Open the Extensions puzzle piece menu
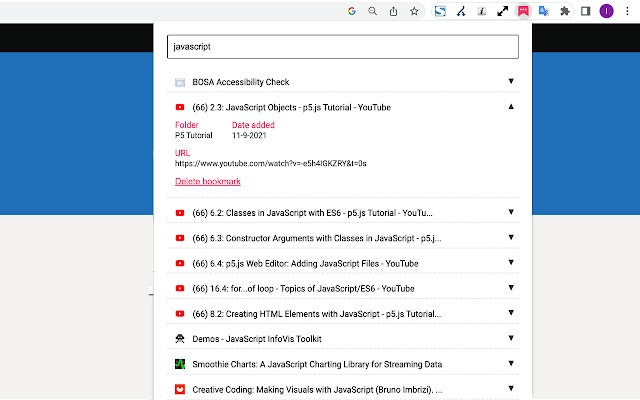This screenshot has height=400, width=640. tap(564, 11)
